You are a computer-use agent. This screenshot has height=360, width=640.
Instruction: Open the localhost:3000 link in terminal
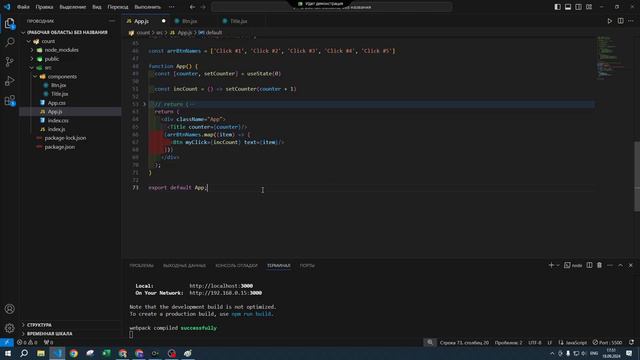[x=221, y=286]
